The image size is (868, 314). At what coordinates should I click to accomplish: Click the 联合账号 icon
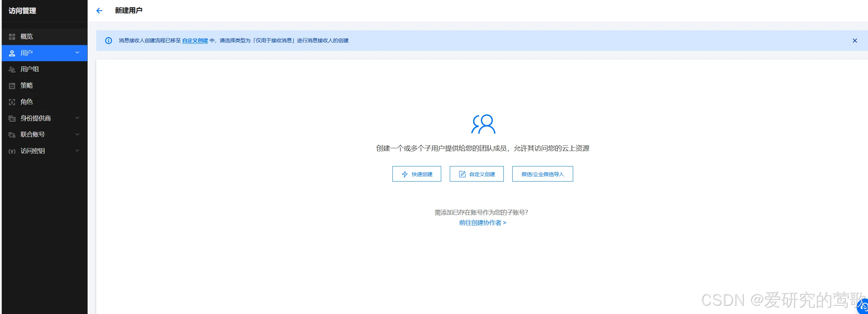click(12, 135)
